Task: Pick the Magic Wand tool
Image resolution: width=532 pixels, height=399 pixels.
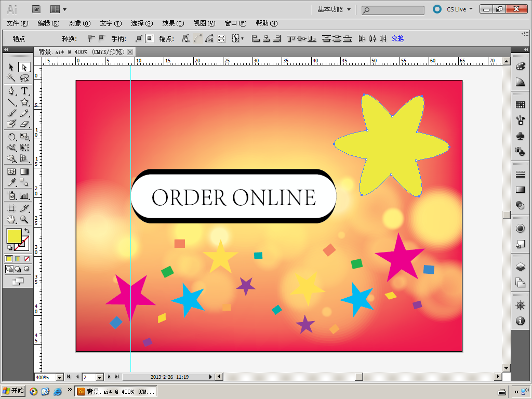Action: [x=11, y=78]
